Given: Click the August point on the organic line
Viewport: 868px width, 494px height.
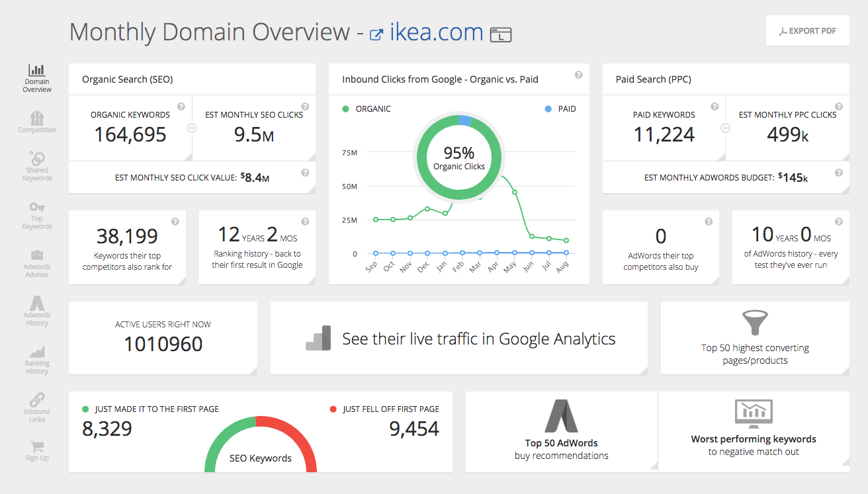Looking at the screenshot, I should [x=566, y=241].
